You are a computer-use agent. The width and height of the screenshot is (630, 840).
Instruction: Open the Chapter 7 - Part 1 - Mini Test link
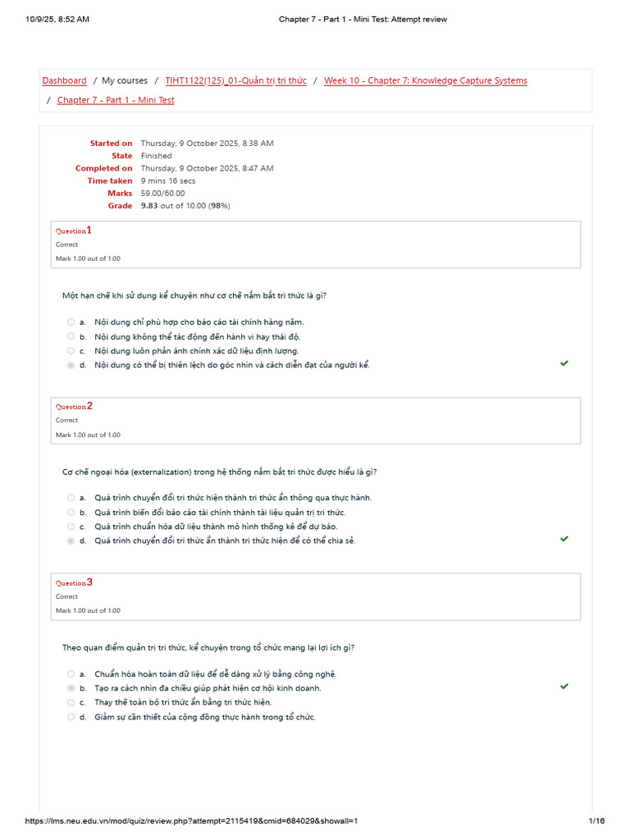(116, 99)
